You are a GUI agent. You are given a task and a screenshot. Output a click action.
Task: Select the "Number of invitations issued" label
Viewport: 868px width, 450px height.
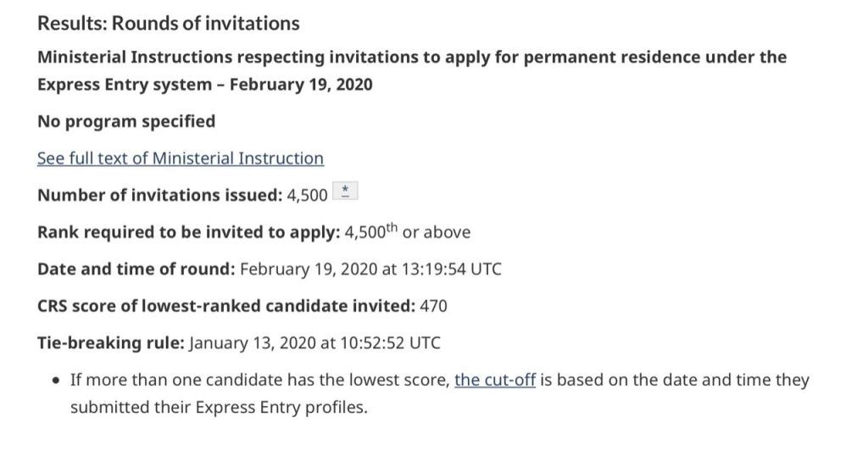159,195
